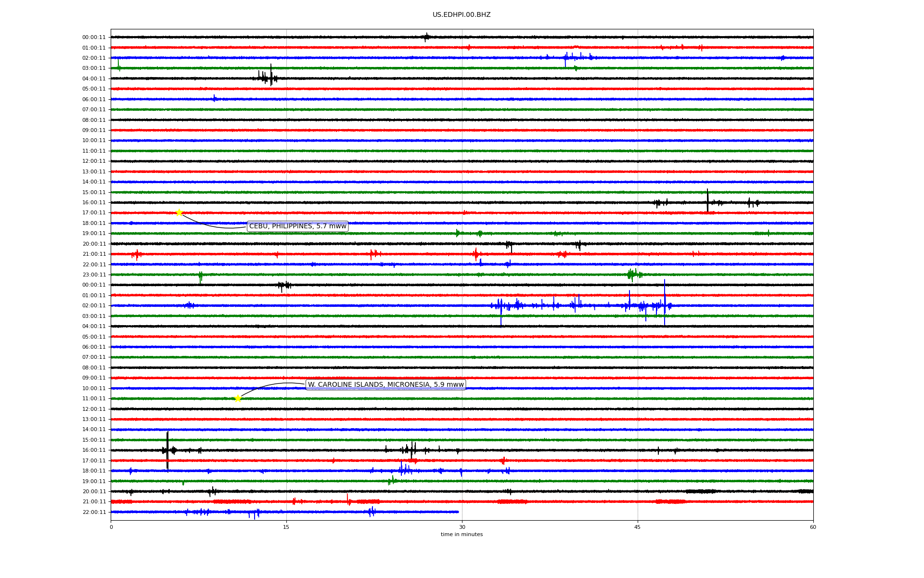Click the end of the partial blue 22:00:11 trace

click(458, 512)
